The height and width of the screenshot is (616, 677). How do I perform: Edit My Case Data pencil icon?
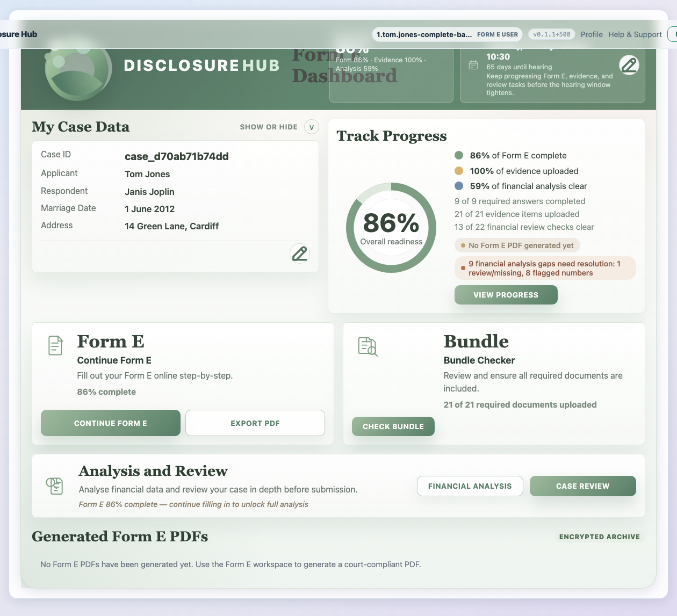tap(300, 253)
